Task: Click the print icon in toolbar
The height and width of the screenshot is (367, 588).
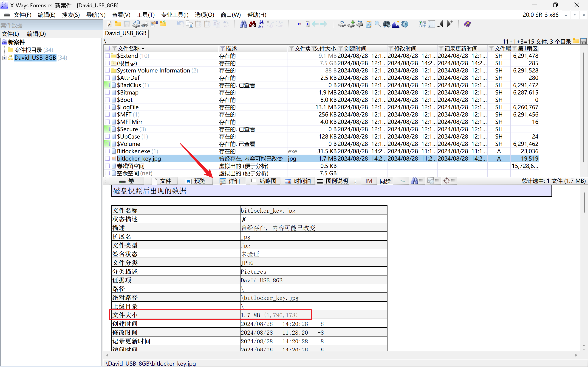Action: [x=145, y=24]
